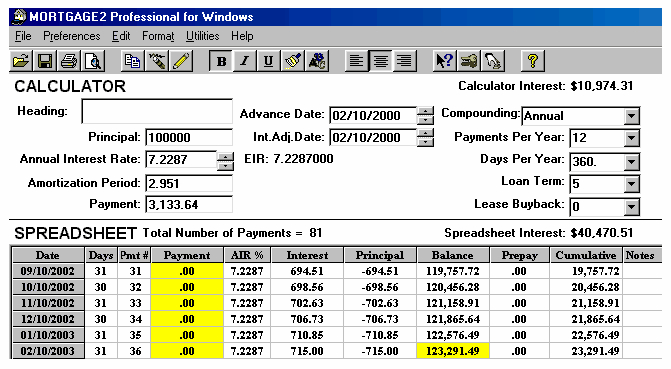
Task: Open the Preferences menu
Action: (x=71, y=36)
